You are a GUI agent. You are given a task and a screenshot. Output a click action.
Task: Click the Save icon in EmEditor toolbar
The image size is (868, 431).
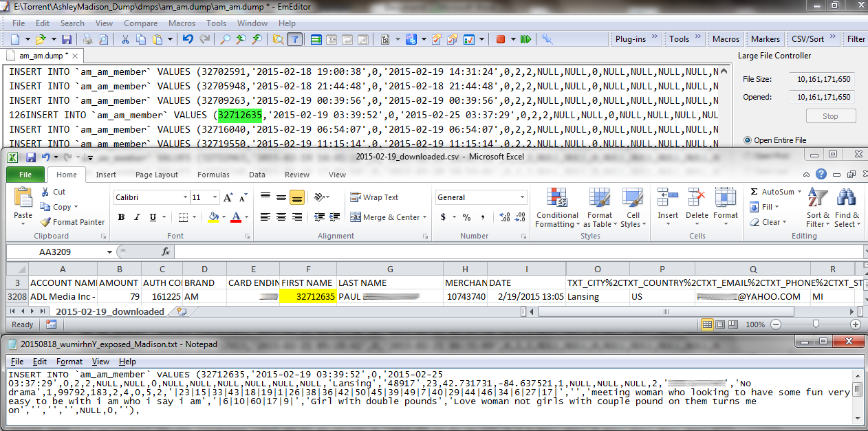[67, 39]
